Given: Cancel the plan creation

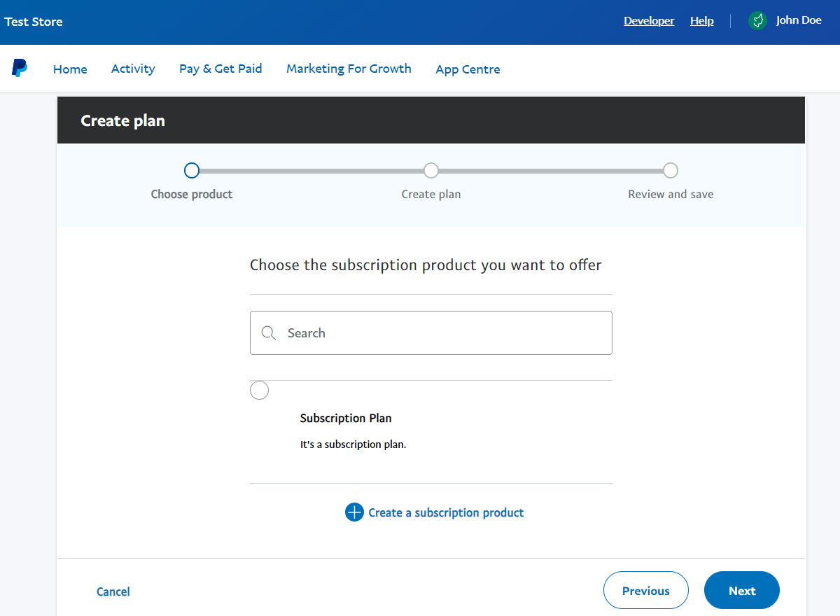Looking at the screenshot, I should pyautogui.click(x=113, y=591).
